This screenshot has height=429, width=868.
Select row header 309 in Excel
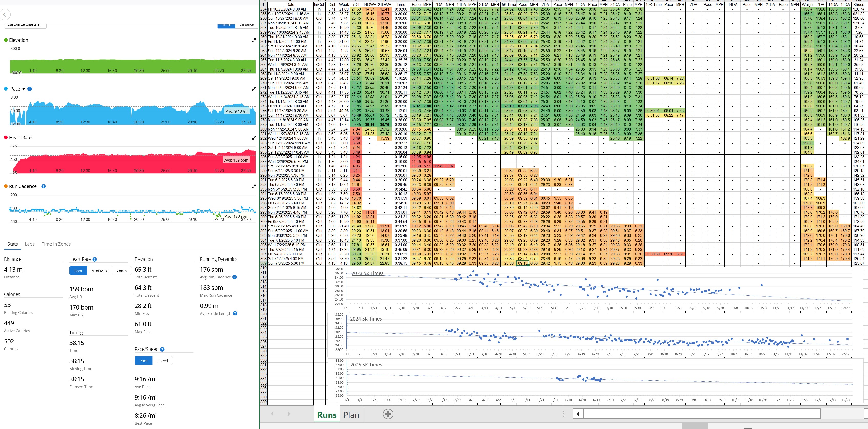pos(263,263)
